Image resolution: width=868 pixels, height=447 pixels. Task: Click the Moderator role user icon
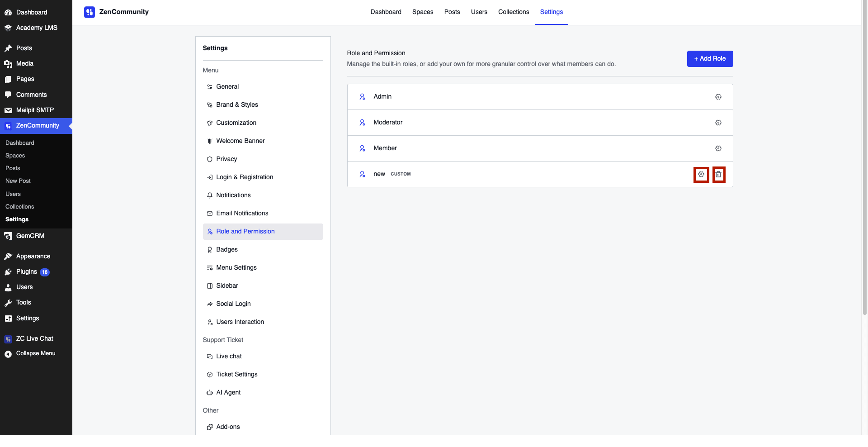point(362,123)
